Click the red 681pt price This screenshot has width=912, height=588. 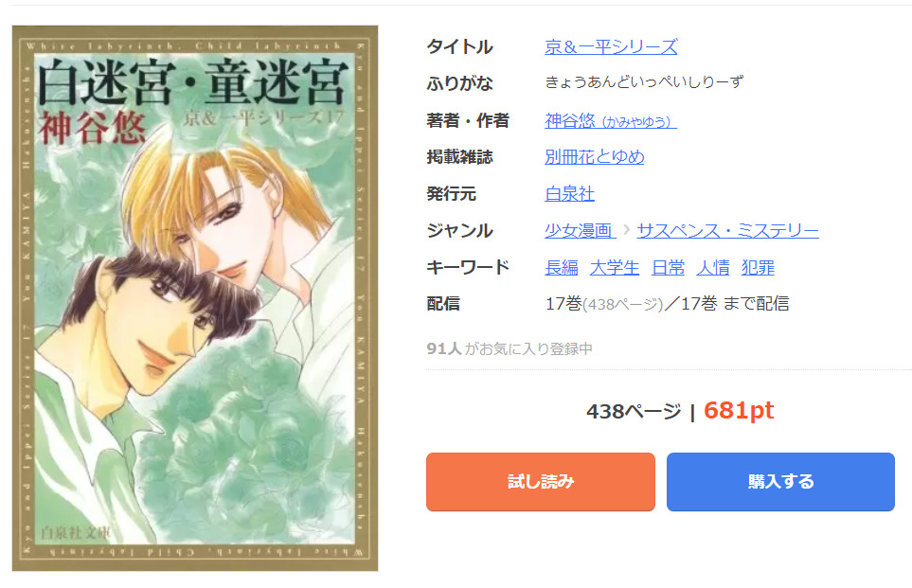tap(739, 411)
